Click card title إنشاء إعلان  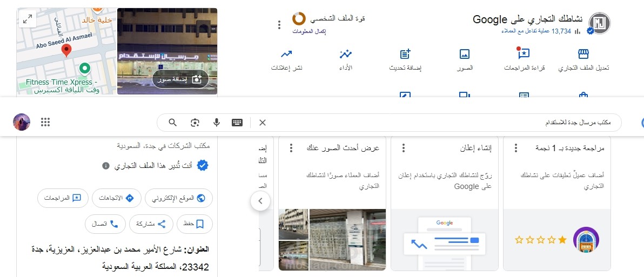(x=477, y=148)
